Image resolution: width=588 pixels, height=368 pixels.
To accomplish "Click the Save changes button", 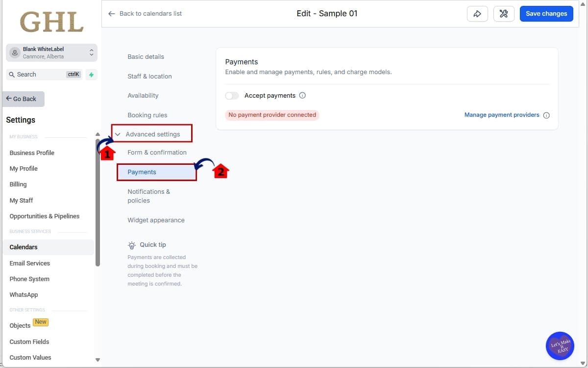I will click(x=546, y=14).
